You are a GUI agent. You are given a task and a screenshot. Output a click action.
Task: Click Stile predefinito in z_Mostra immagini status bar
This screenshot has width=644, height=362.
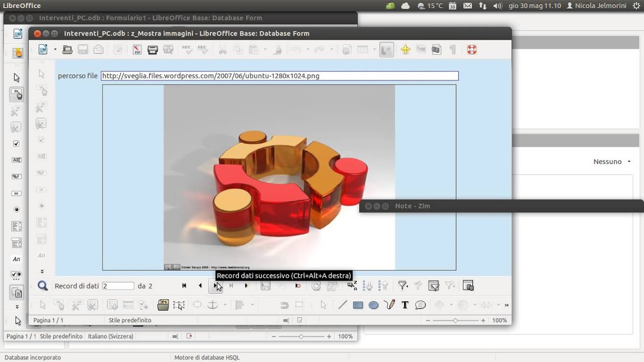click(130, 320)
